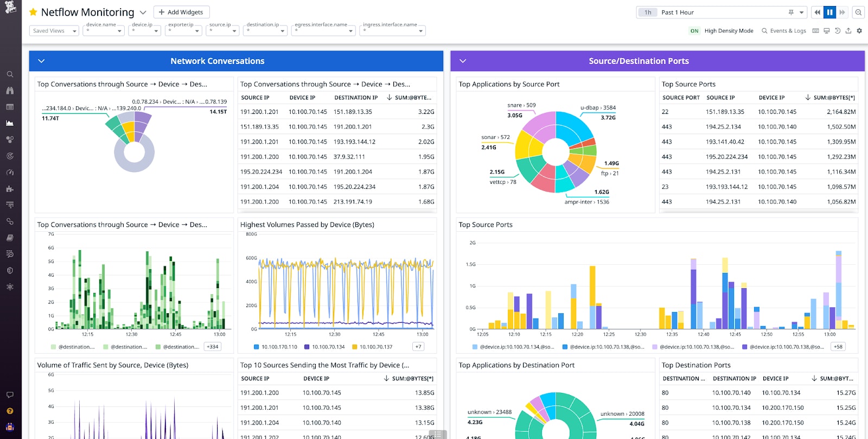The width and height of the screenshot is (868, 439).
Task: Unstar the Netflow Monitoring dashboard
Action: 33,12
